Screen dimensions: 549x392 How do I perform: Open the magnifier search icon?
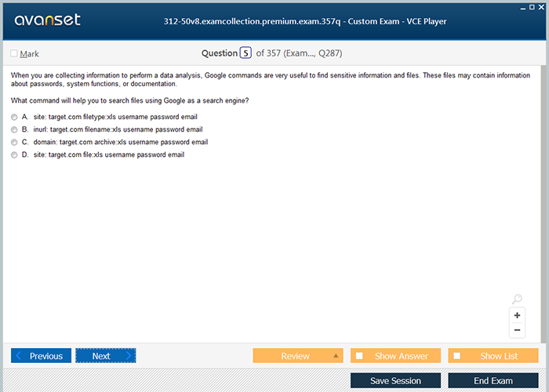(517, 299)
